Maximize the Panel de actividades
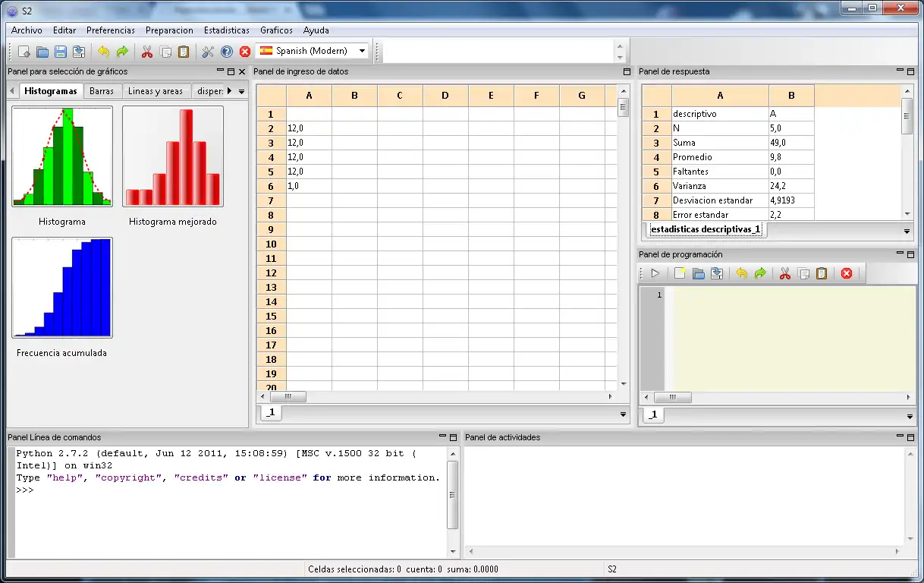924x583 pixels. click(910, 437)
